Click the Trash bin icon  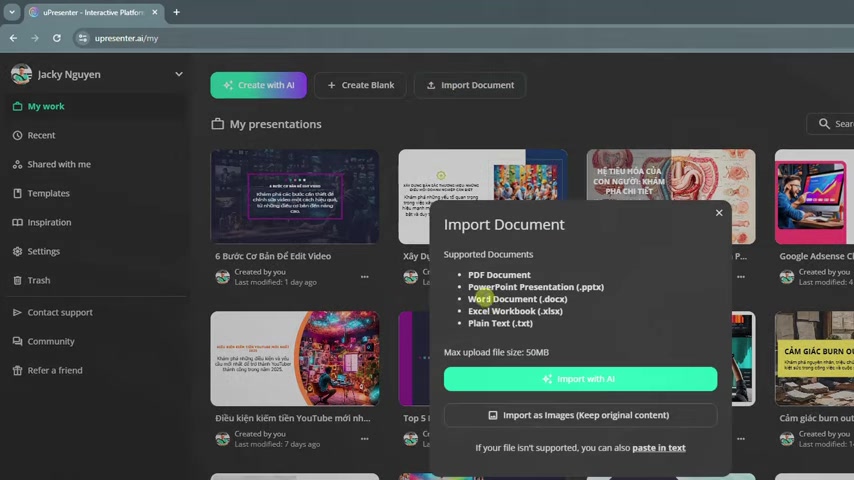(x=17, y=280)
